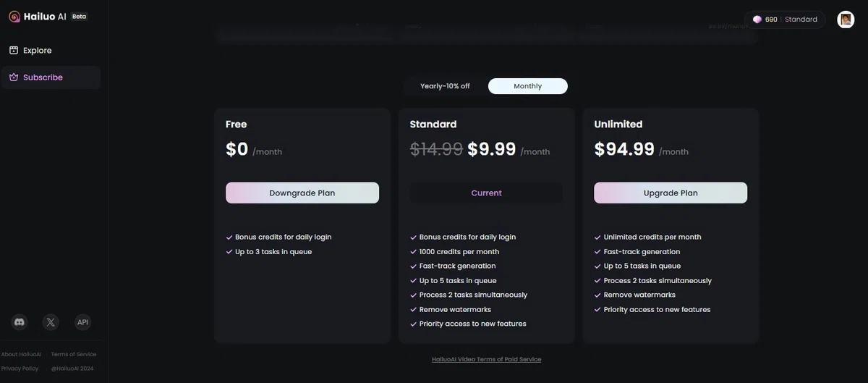Click the 690 Standard credits badge
The height and width of the screenshot is (383, 868).
(785, 20)
